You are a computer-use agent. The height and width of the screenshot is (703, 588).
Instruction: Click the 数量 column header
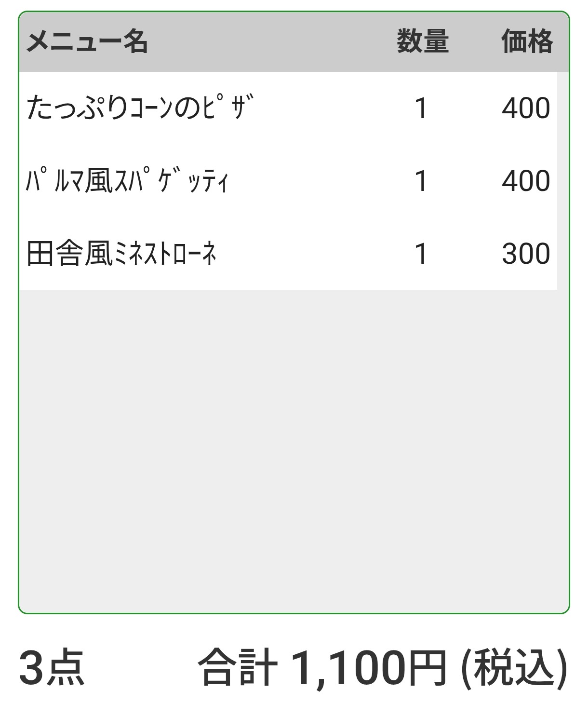pyautogui.click(x=423, y=41)
